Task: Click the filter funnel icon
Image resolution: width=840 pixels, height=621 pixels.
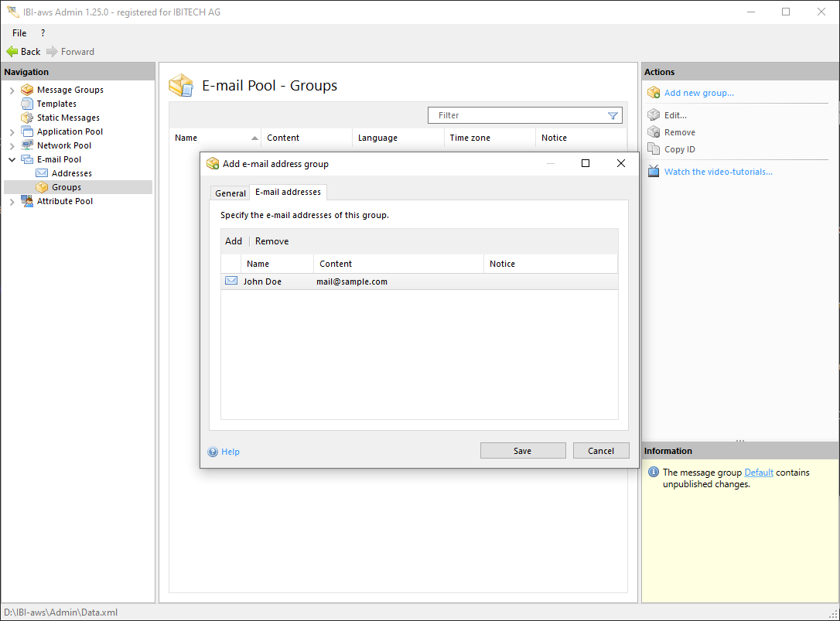Action: (613, 115)
